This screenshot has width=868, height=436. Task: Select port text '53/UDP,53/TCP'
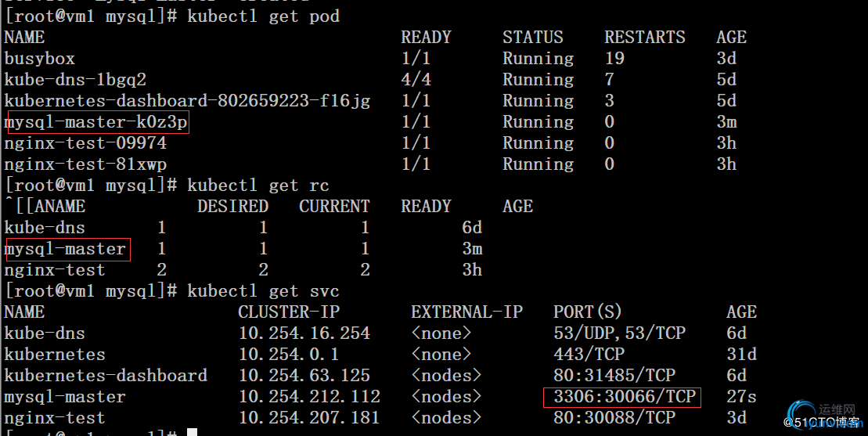619,333
